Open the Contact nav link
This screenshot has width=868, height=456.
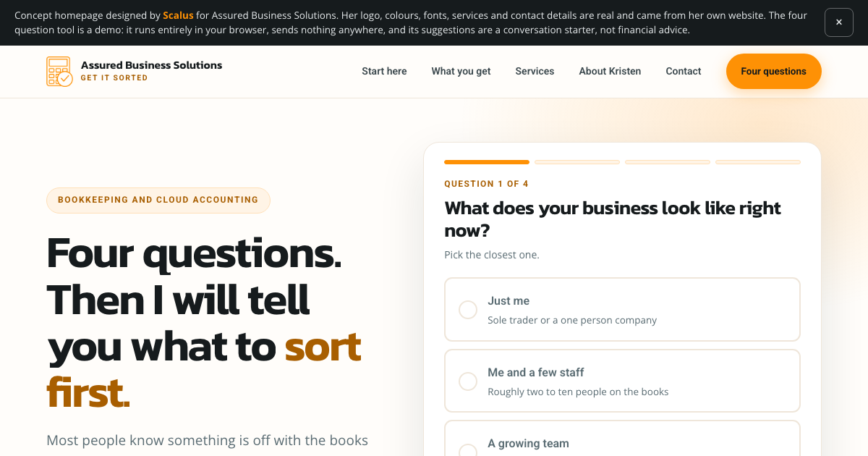point(684,71)
